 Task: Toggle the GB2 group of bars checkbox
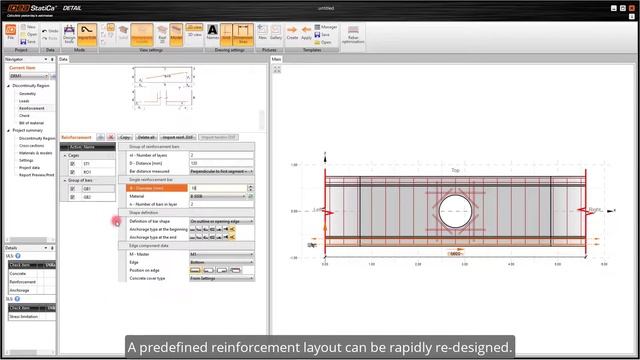[73, 197]
